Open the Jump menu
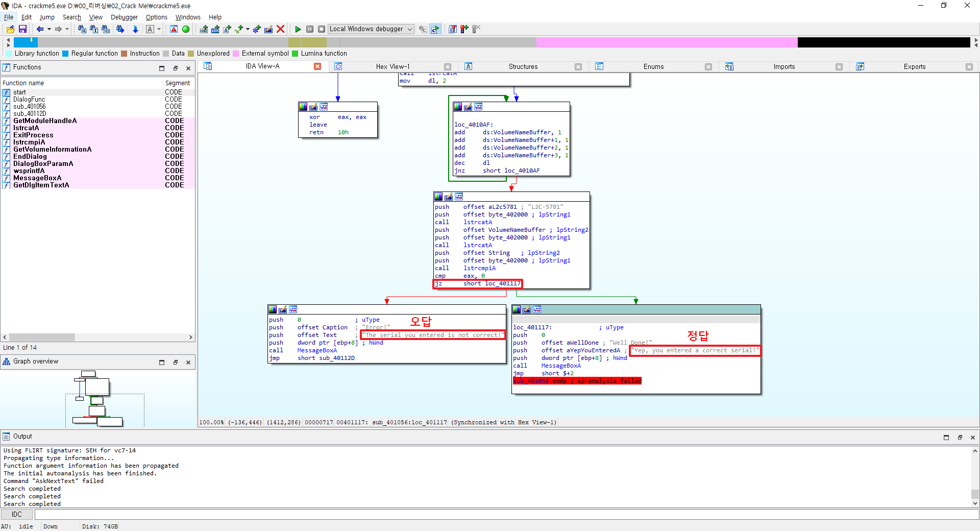This screenshot has width=980, height=531. [47, 17]
